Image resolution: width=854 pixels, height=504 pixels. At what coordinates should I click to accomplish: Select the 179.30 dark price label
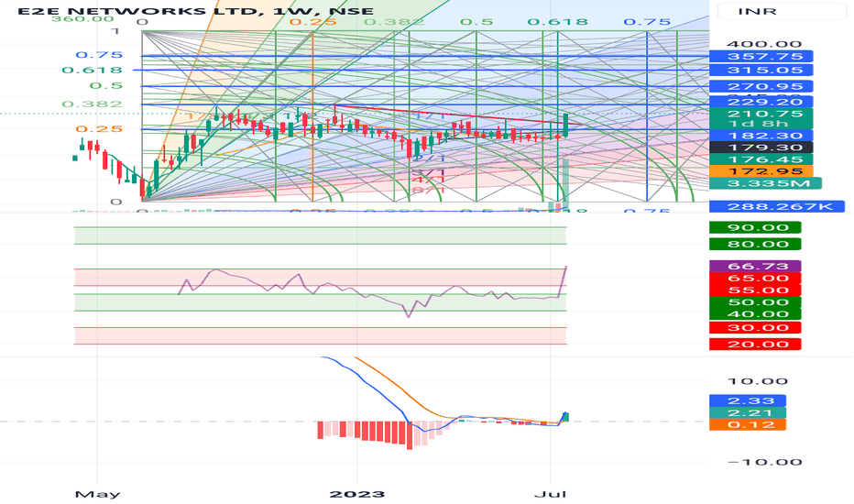tap(761, 148)
